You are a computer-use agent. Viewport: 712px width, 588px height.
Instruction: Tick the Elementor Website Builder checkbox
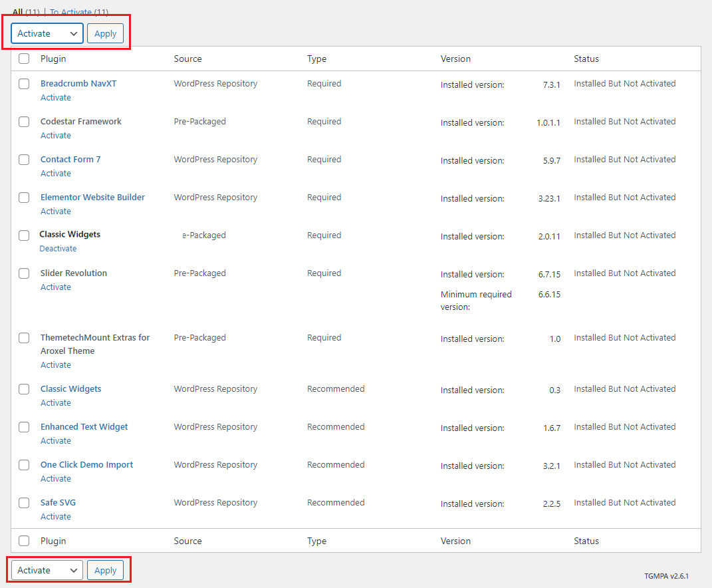pyautogui.click(x=24, y=198)
